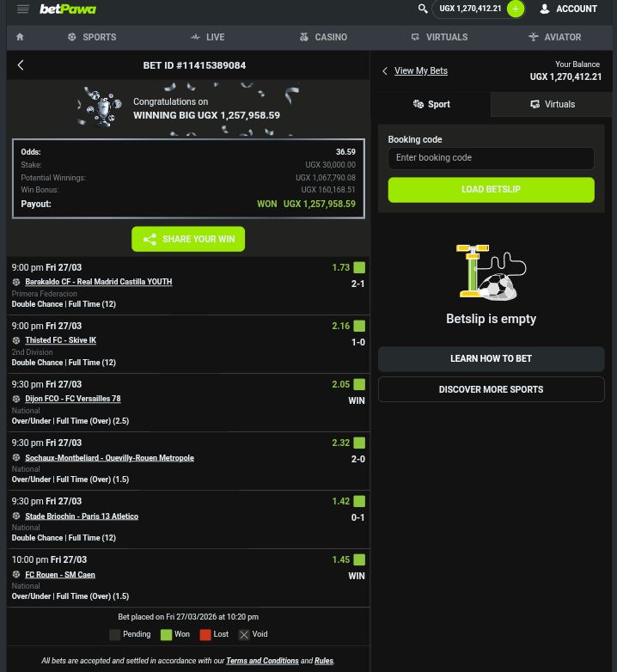The image size is (617, 672).
Task: Click the header balance UGX 1,270,412.21
Action: 470,9
